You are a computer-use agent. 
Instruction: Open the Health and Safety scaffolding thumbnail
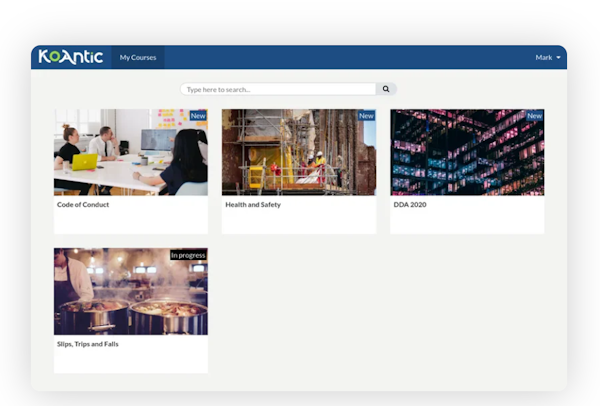point(298,152)
